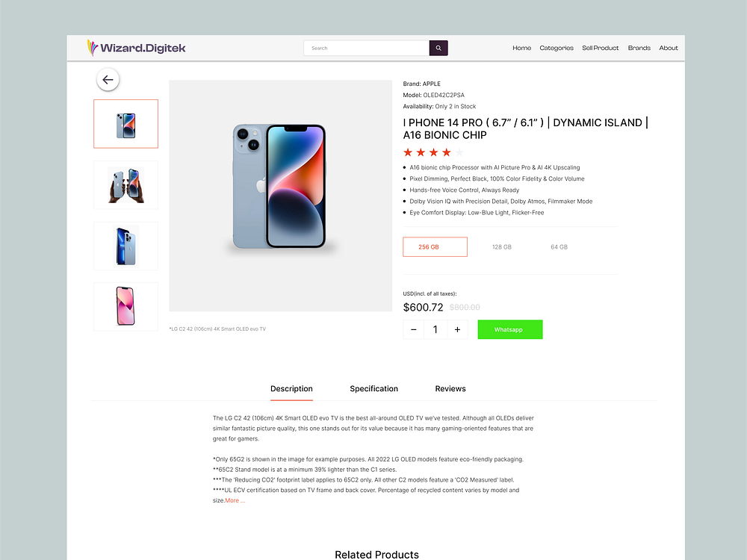The image size is (747, 560).
Task: Click the back arrow icon
Action: click(x=108, y=79)
